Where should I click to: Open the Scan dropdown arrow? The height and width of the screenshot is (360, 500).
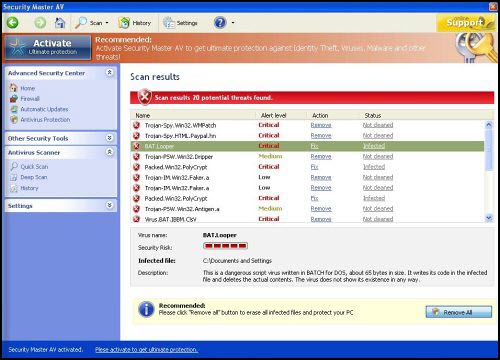click(107, 23)
